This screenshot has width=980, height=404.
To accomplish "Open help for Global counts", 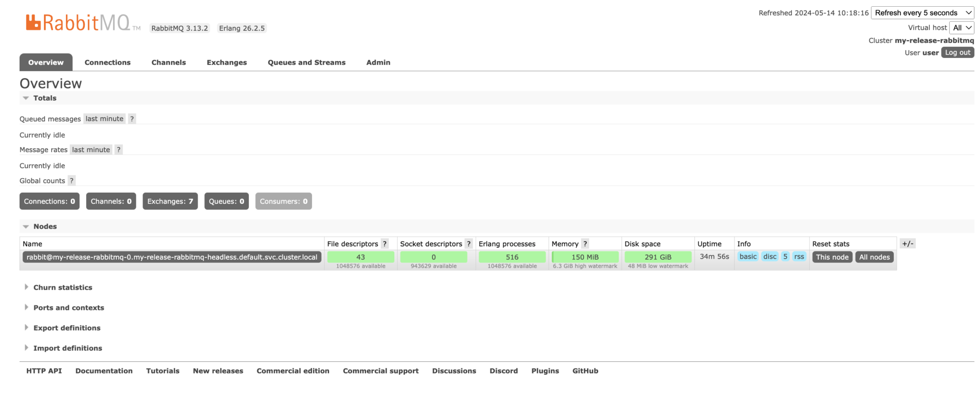I will [72, 181].
